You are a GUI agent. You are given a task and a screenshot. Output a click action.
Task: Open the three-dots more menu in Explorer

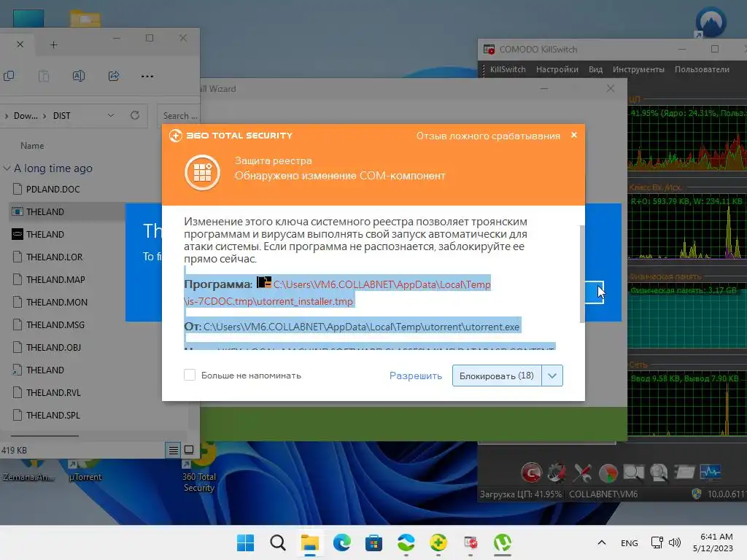[147, 76]
